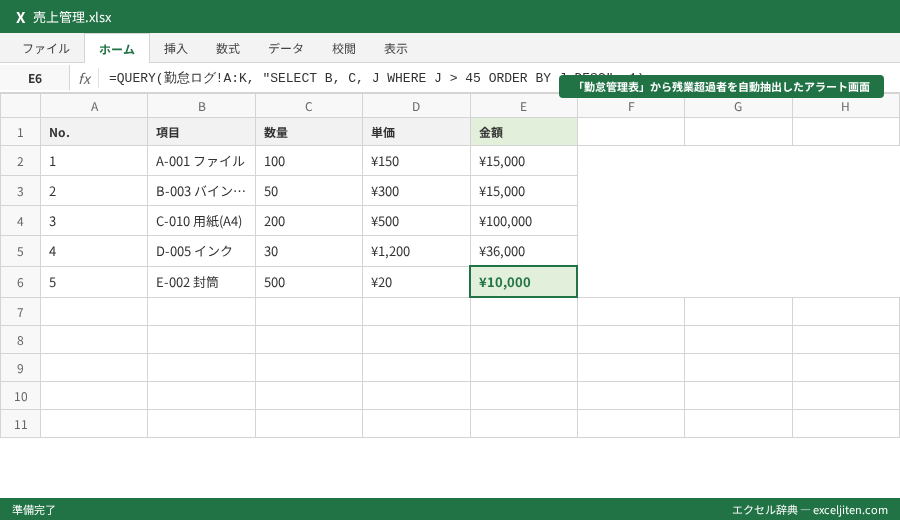Select row 9 header

click(x=20, y=368)
